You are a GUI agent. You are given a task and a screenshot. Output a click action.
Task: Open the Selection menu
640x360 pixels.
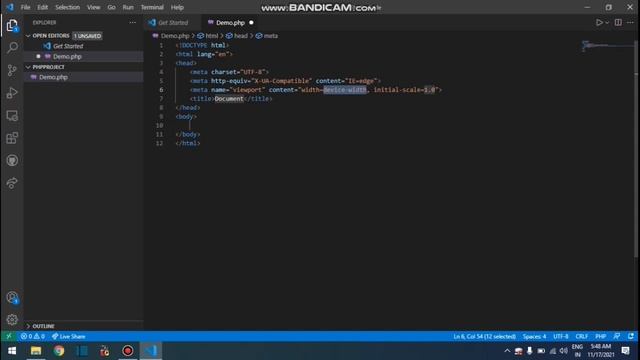pos(68,7)
